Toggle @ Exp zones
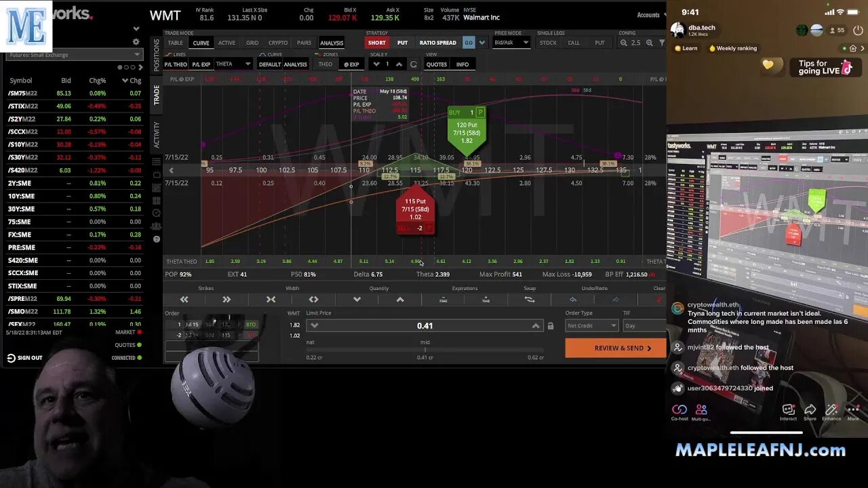The height and width of the screenshot is (488, 868). click(x=351, y=64)
